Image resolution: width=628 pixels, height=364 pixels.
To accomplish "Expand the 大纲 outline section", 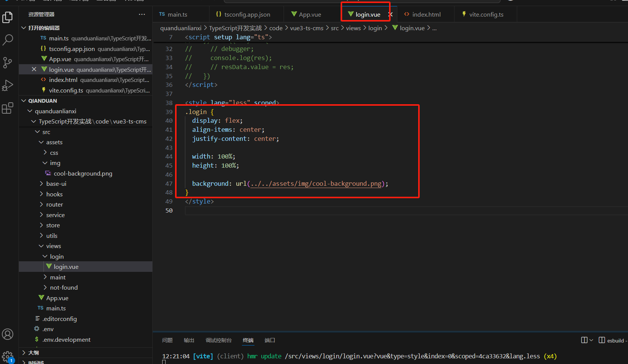I will [x=24, y=353].
